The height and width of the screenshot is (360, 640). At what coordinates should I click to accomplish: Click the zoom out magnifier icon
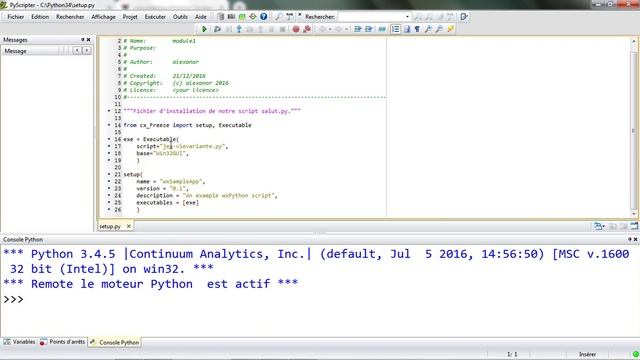[439, 29]
